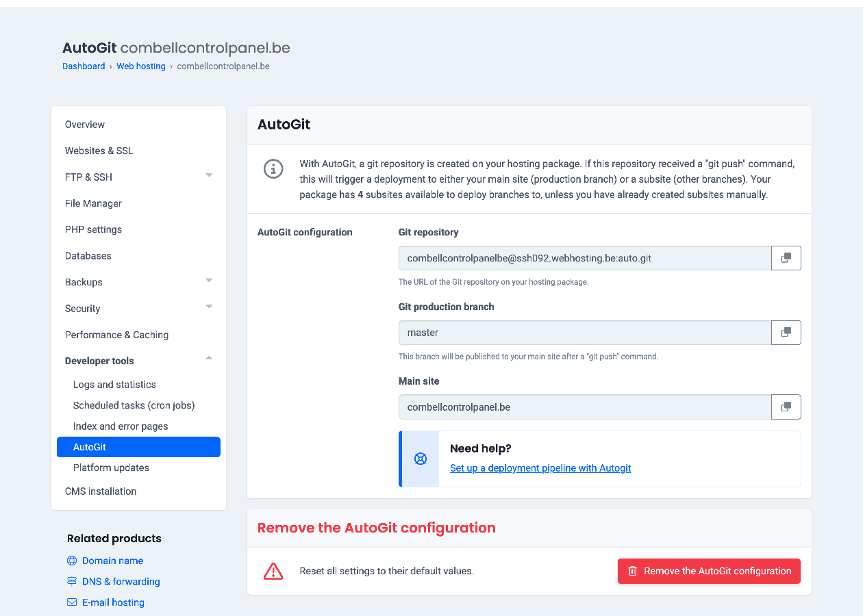Click the 'Related products' heading

pyautogui.click(x=114, y=538)
